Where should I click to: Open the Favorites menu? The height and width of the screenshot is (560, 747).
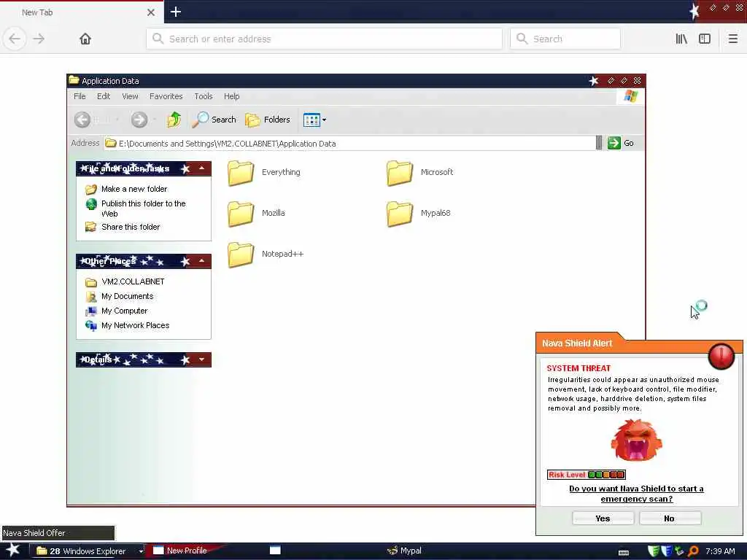166,96
